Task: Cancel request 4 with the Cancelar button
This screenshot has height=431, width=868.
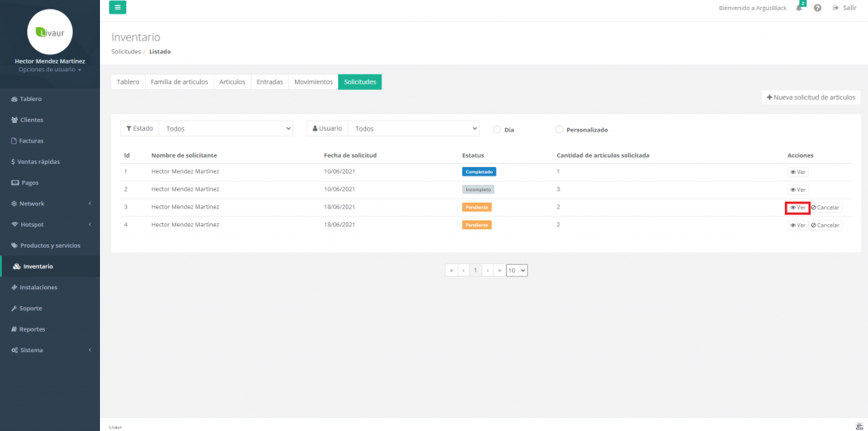Action: [825, 225]
